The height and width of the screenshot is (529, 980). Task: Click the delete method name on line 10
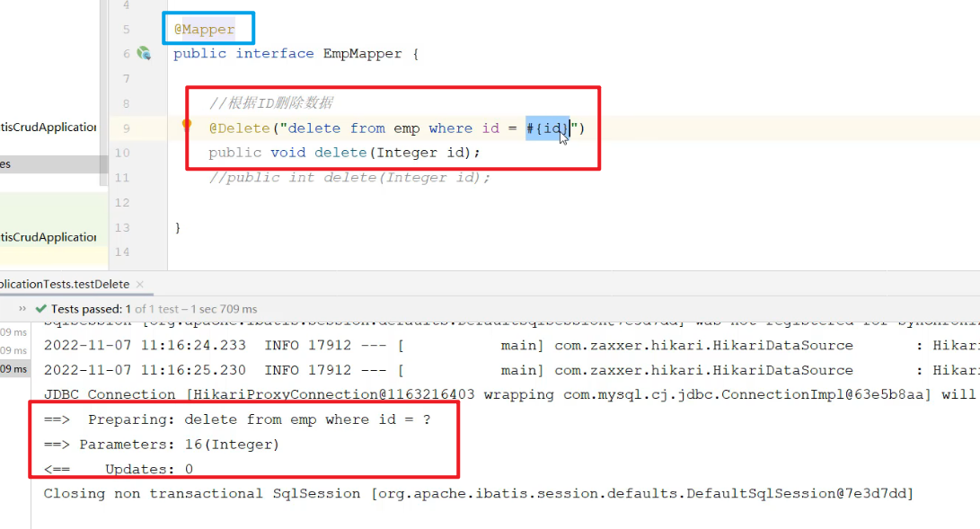point(340,153)
